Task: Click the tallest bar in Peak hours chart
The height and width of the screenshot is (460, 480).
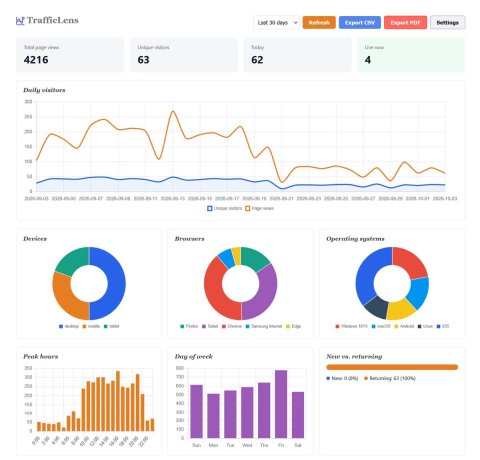Action: [x=118, y=401]
